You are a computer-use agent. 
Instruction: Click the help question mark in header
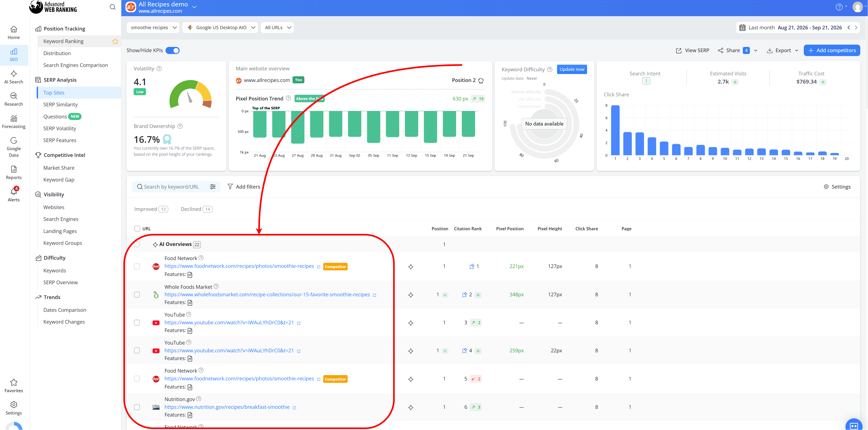point(839,7)
